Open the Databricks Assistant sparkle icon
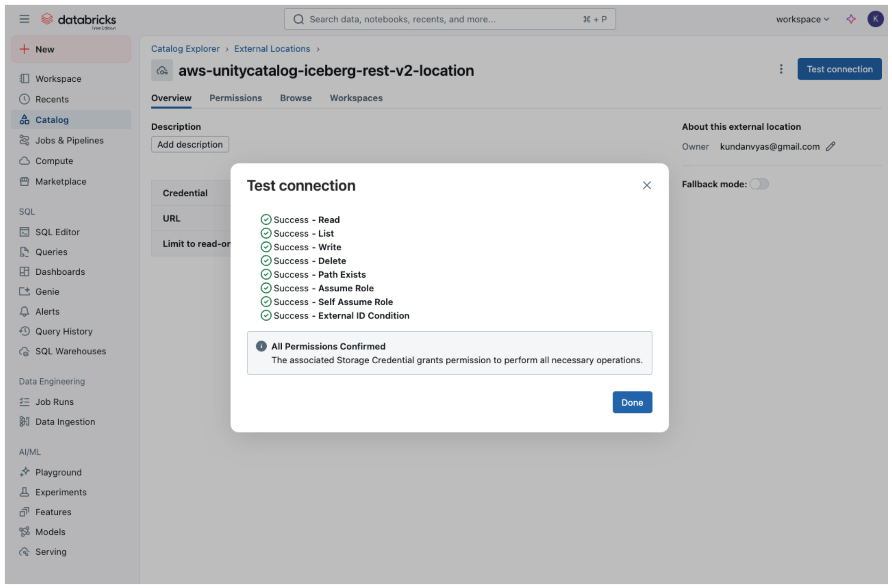892x588 pixels. pos(850,19)
